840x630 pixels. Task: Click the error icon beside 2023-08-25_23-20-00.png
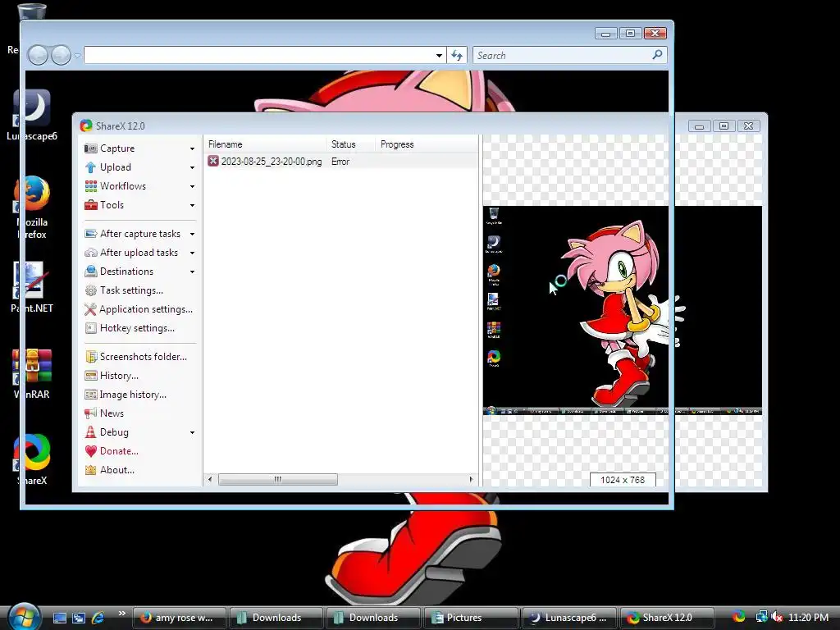click(213, 162)
